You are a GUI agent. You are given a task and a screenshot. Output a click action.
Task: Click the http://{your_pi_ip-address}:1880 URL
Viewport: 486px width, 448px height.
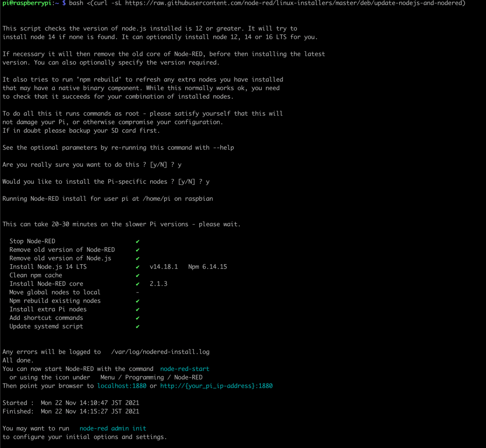216,386
